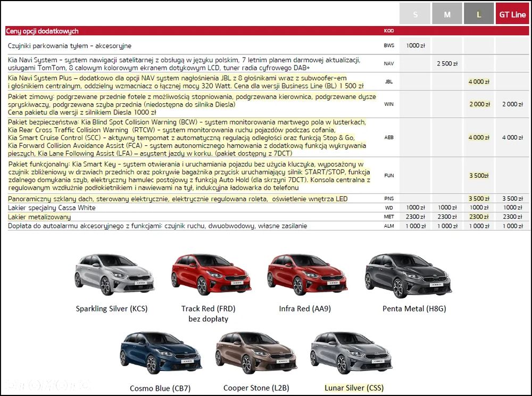Image resolution: width=532 pixels, height=396 pixels.
Task: Click AEB price in L column
Action: coord(479,137)
